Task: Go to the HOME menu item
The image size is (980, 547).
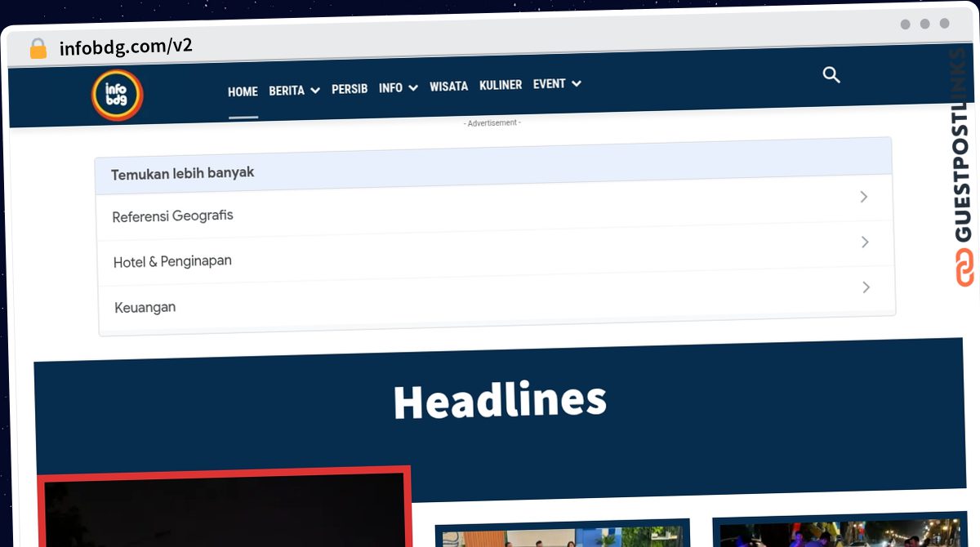Action: click(x=243, y=91)
